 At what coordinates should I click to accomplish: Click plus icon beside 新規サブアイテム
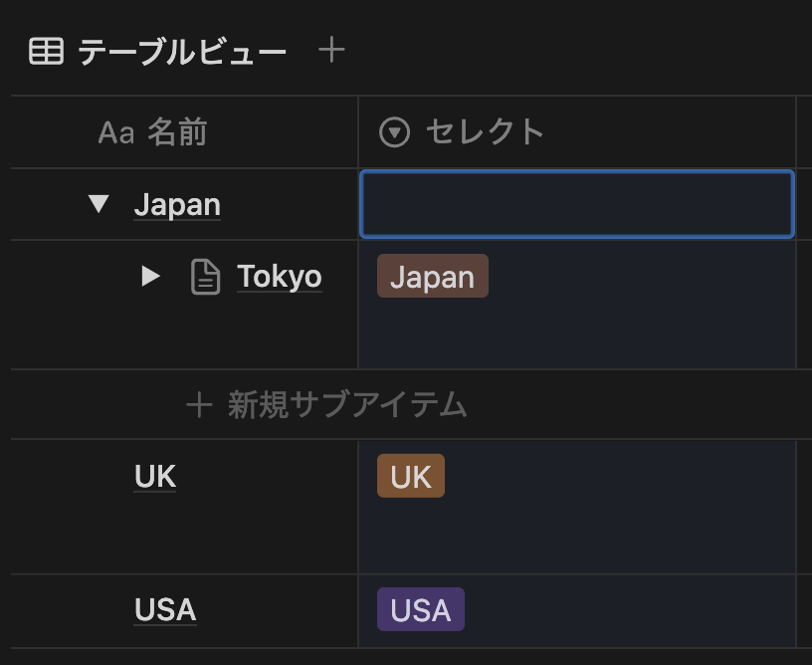click(x=199, y=405)
